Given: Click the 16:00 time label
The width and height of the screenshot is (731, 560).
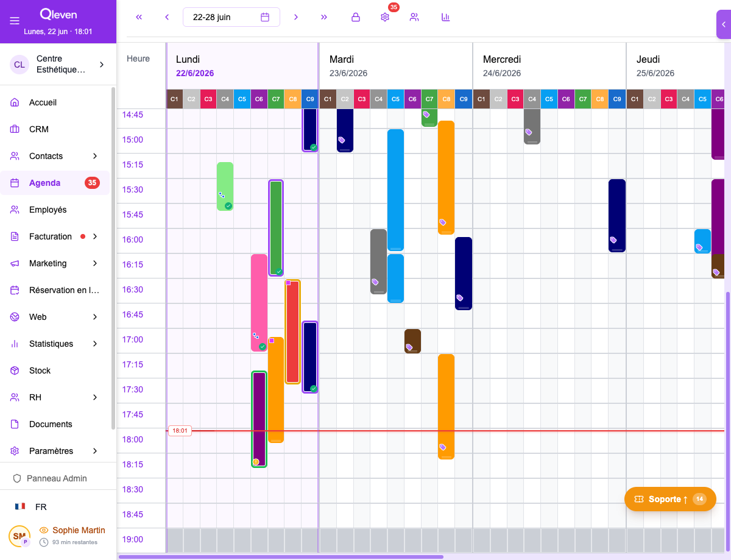Looking at the screenshot, I should 132,239.
